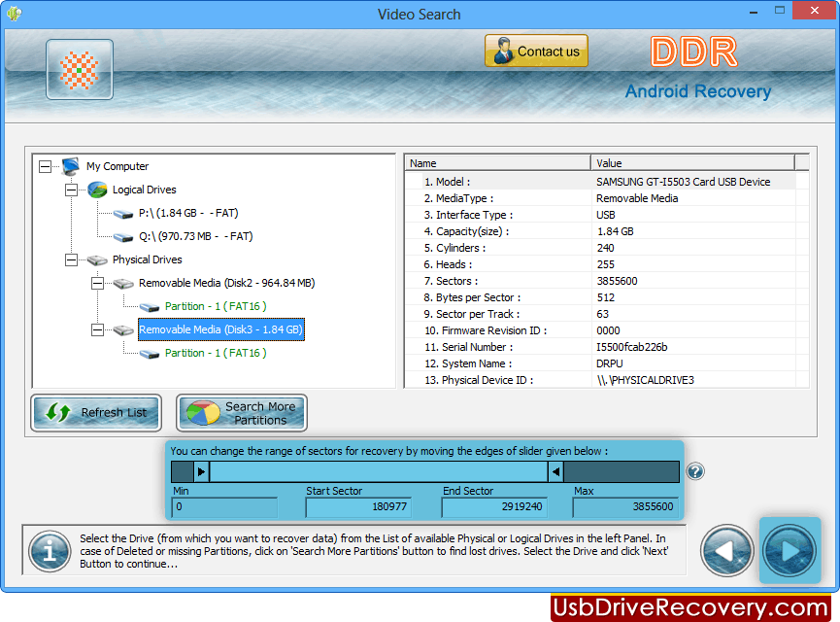Minimize the Video Search window

click(754, 12)
